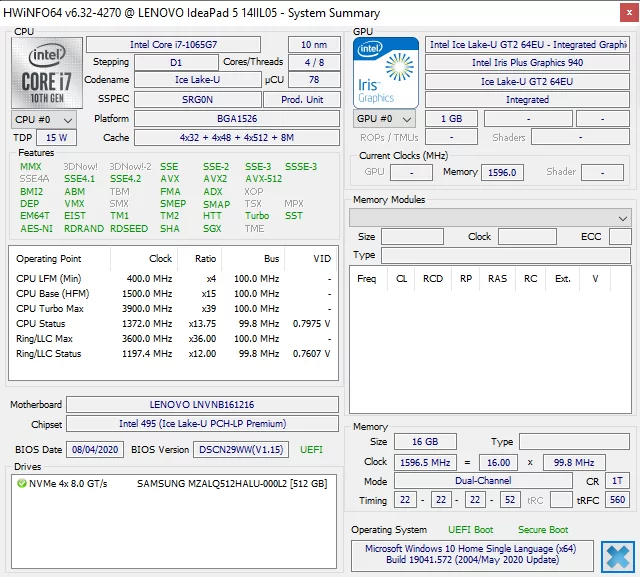
Task: Click the Memory Clock 1596.5 MHz field
Action: click(x=425, y=462)
